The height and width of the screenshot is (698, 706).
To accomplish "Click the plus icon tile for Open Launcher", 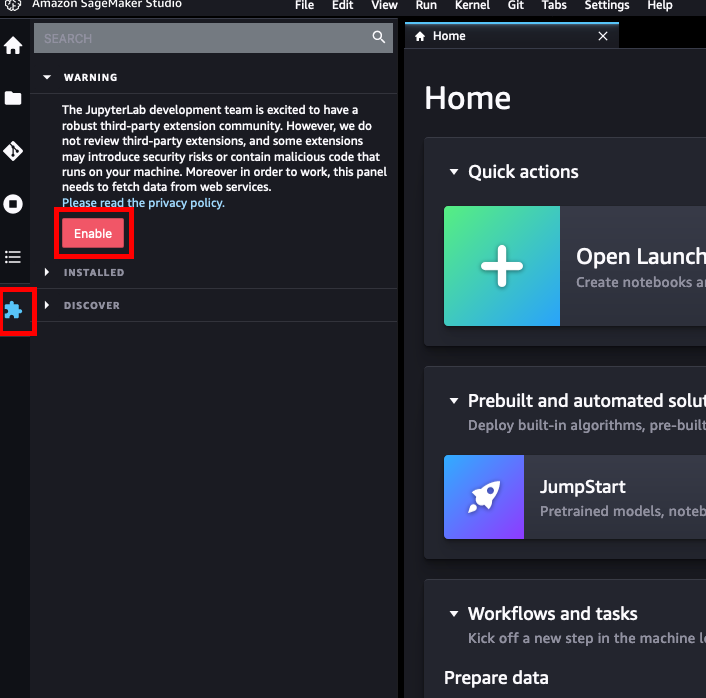I will [502, 266].
